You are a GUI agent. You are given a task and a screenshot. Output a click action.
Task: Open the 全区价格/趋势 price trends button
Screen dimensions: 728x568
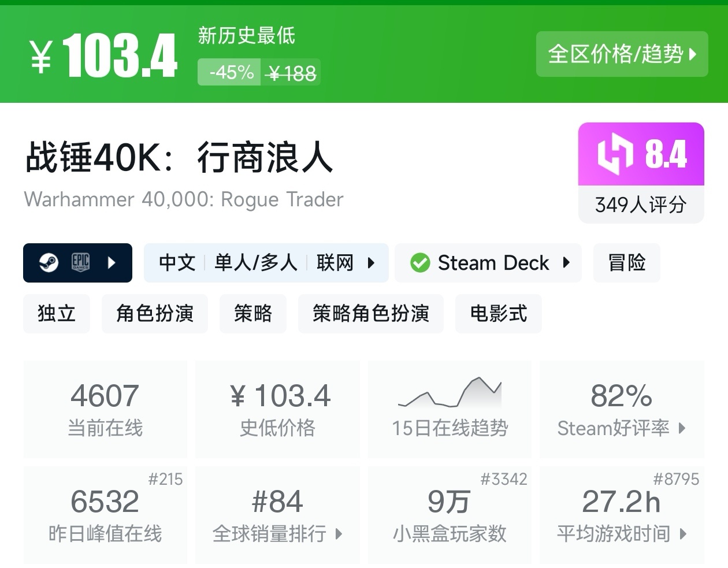[x=622, y=54]
